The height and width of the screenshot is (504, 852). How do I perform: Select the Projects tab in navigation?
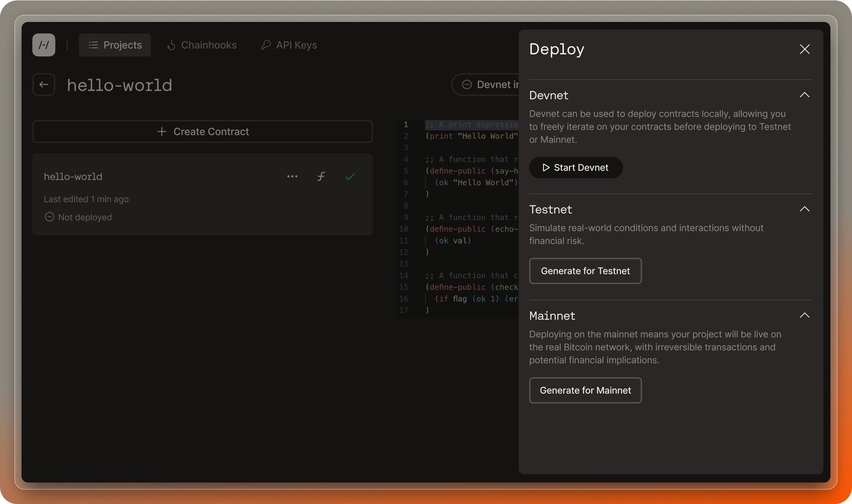tap(115, 45)
